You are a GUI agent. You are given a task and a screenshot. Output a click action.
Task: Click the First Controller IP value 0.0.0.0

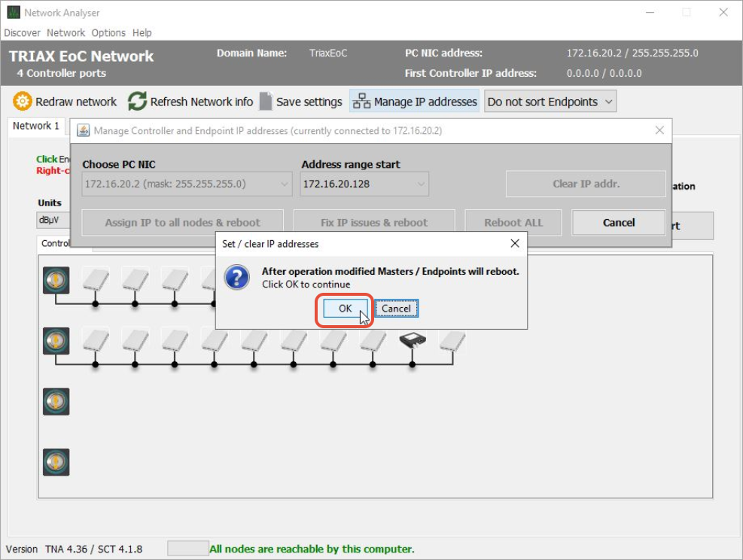coord(604,74)
